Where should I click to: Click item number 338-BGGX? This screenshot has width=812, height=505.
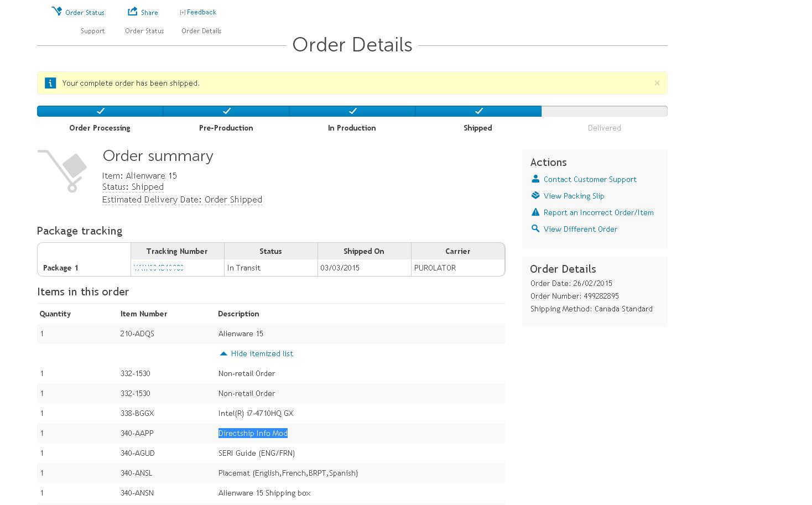pyautogui.click(x=137, y=413)
